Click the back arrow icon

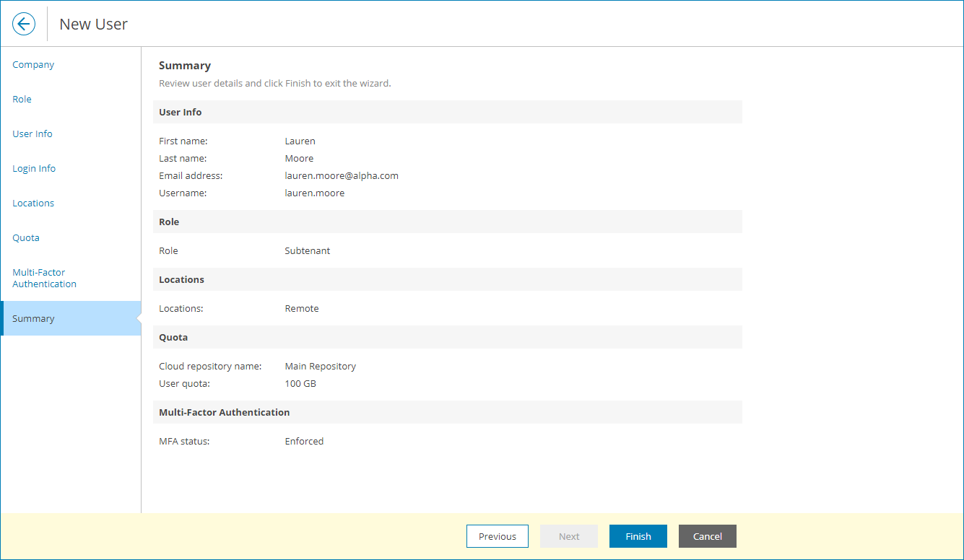click(x=24, y=24)
